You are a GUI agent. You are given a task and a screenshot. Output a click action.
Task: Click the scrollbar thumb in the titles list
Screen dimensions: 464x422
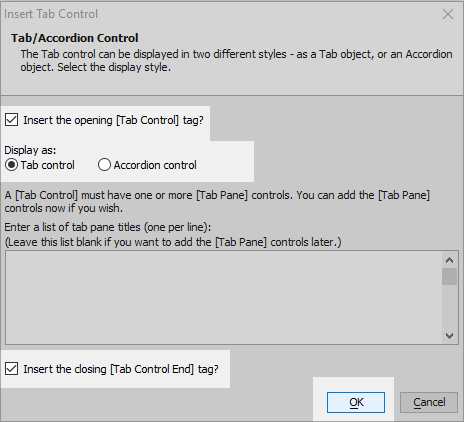(x=449, y=277)
